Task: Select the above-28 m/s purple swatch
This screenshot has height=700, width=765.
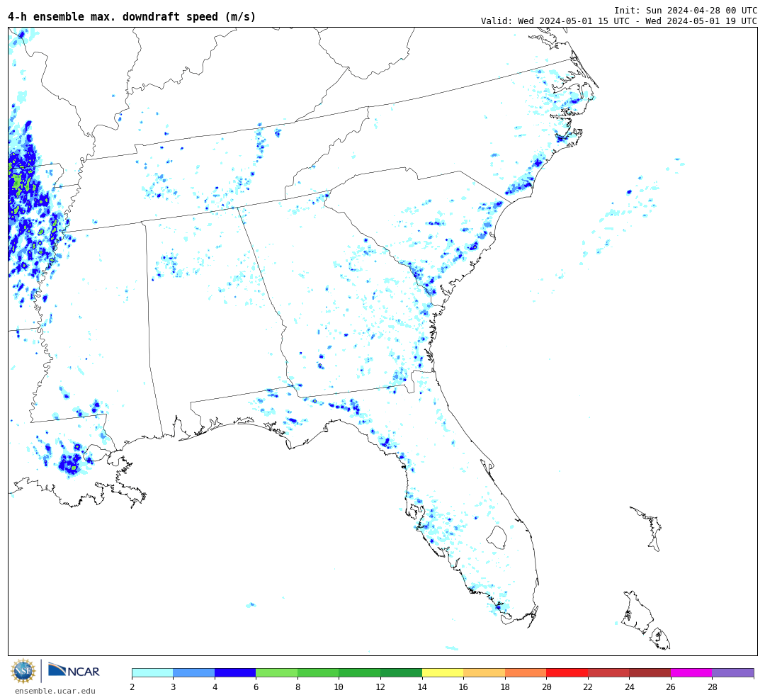Action: click(x=733, y=672)
